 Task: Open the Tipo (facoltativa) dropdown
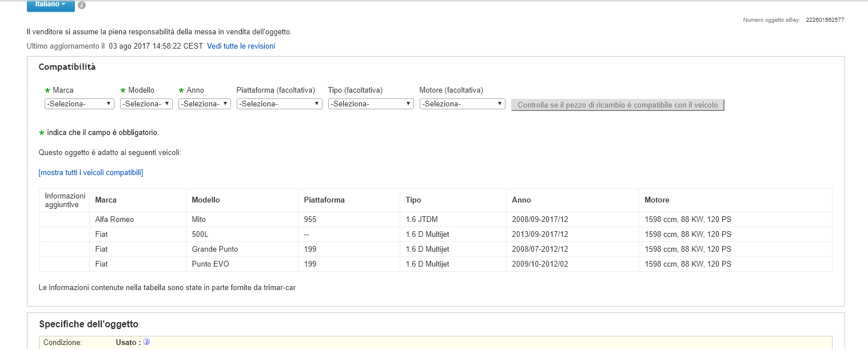[371, 104]
